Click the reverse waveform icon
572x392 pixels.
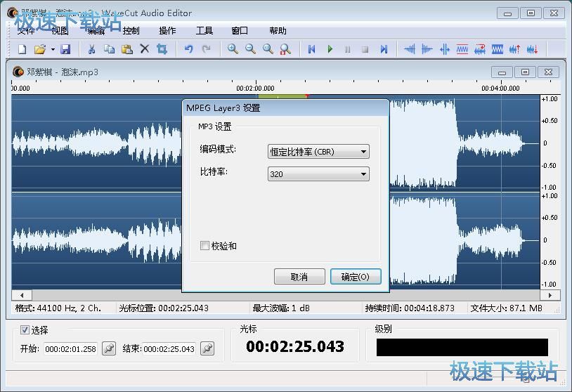tap(480, 49)
